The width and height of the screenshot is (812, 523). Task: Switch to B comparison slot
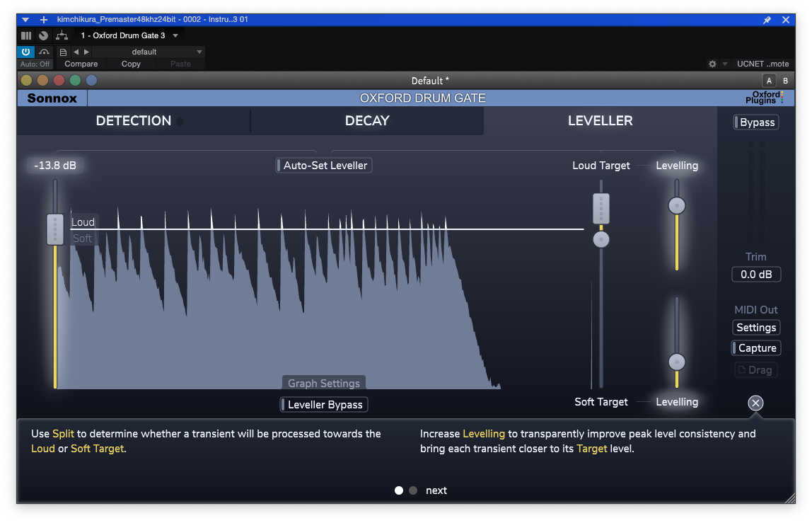(785, 81)
